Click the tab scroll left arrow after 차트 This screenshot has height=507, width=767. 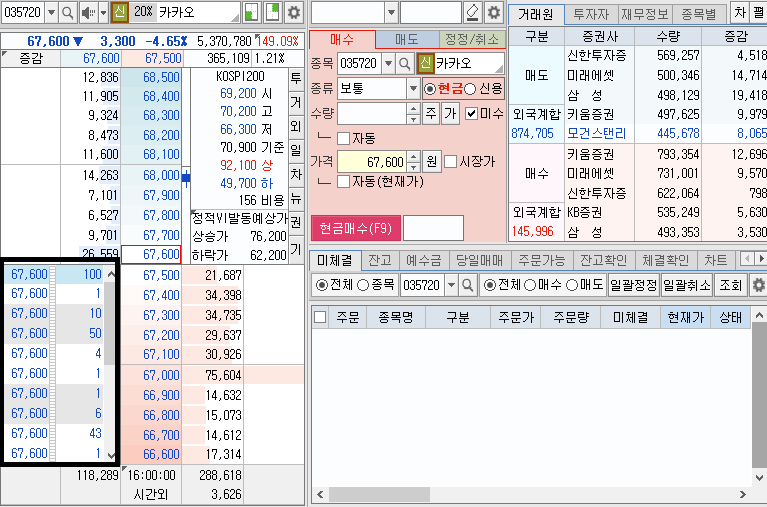[746, 259]
